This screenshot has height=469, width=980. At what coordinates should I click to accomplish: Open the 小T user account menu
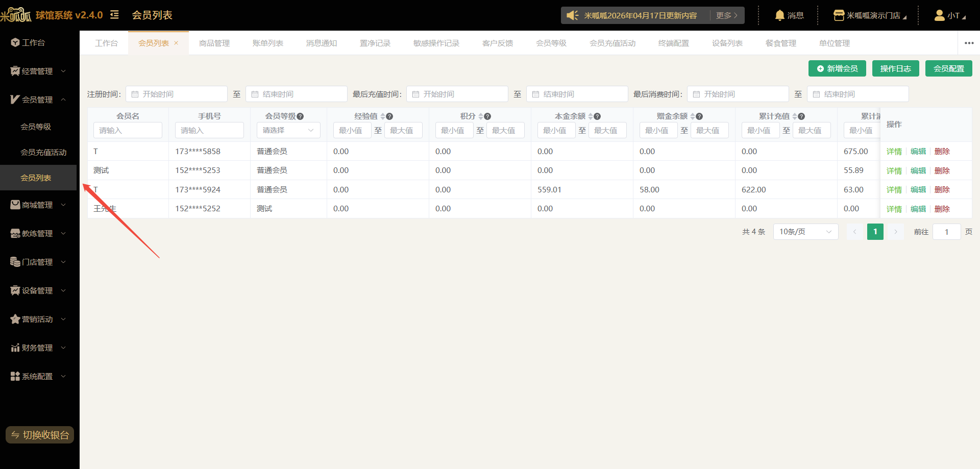(950, 15)
